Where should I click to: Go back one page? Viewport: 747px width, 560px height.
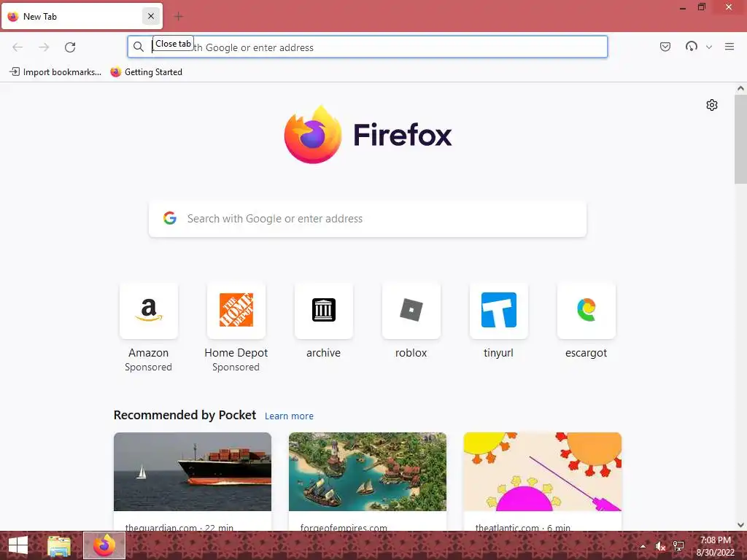click(18, 47)
